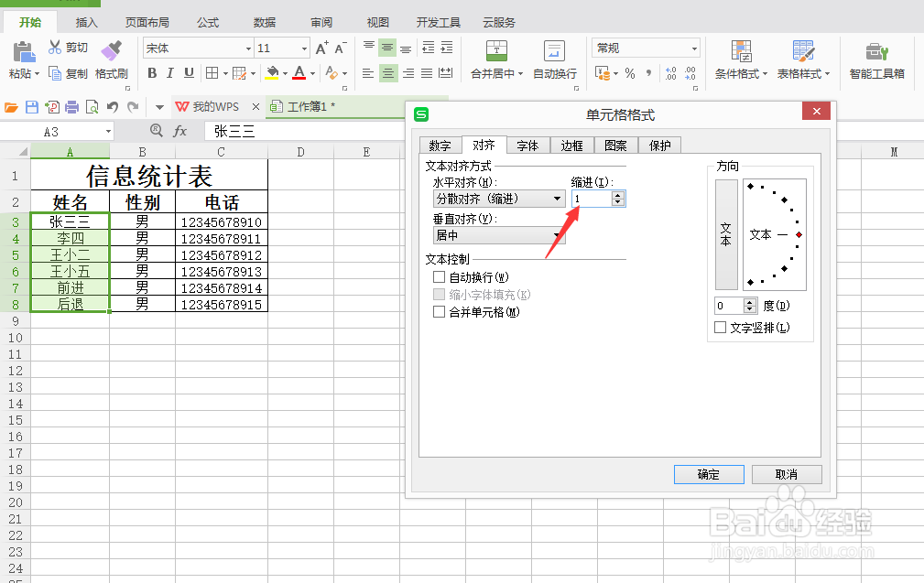Open the paste options arrow
Screen dimensions: 924x583
[37, 73]
